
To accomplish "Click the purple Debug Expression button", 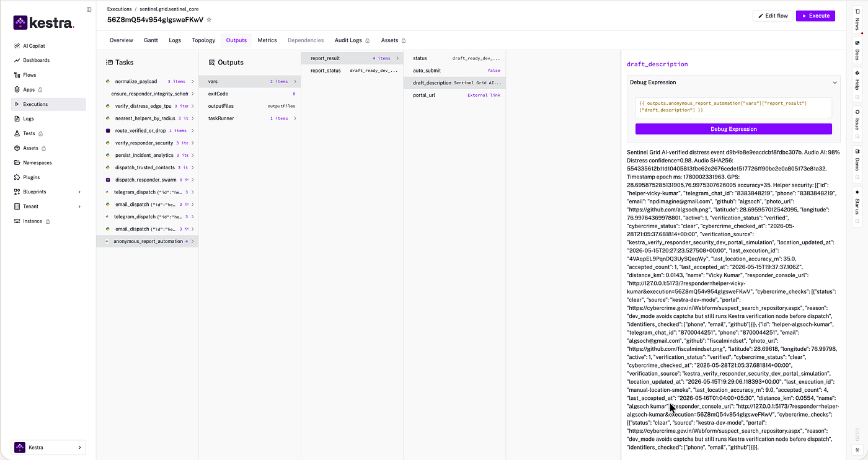I will click(x=733, y=129).
